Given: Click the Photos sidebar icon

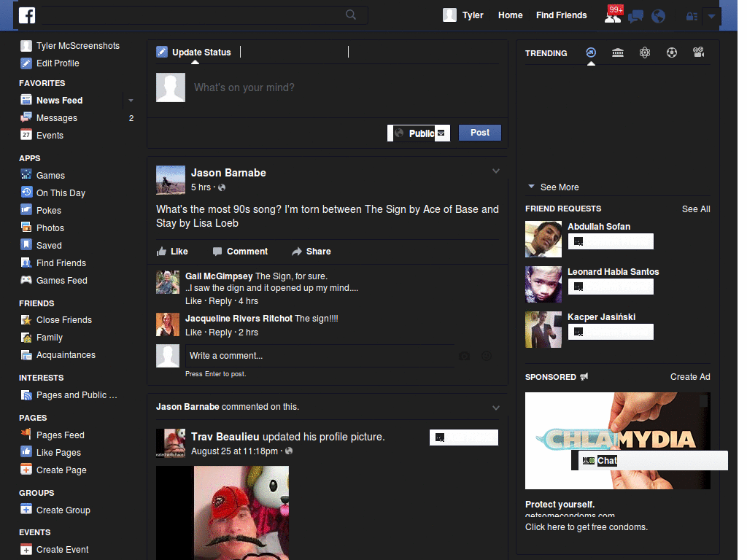Looking at the screenshot, I should 26,227.
